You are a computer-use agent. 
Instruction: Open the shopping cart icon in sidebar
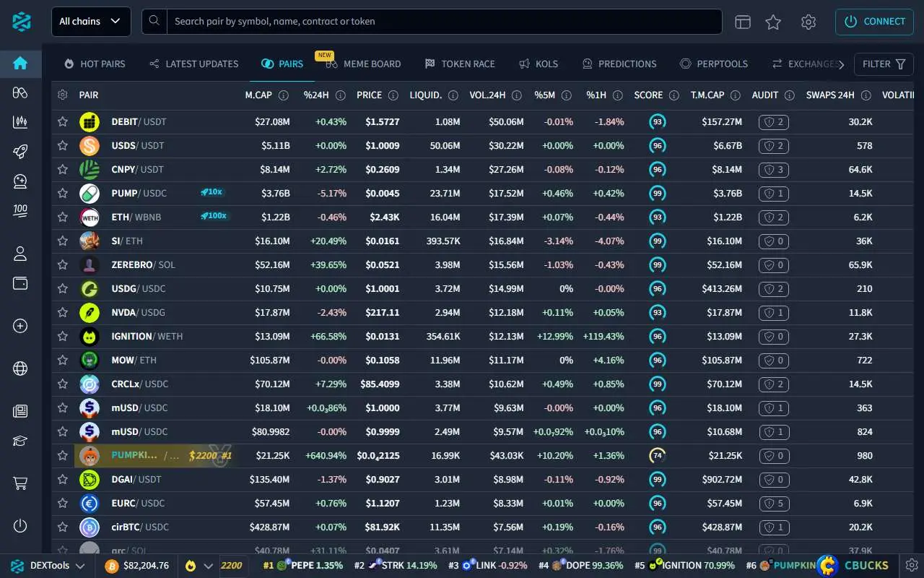tap(20, 483)
